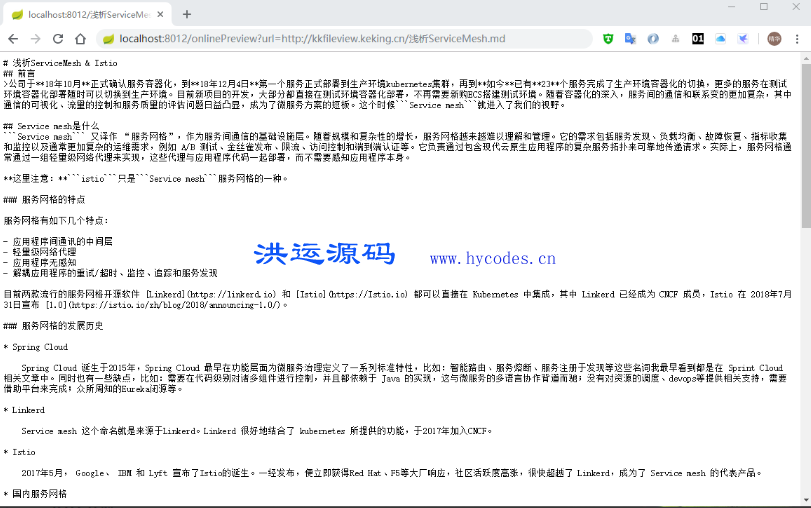The height and width of the screenshot is (508, 811).
Task: Click the '* Linkerd' bullet line
Action: pyautogui.click(x=24, y=410)
